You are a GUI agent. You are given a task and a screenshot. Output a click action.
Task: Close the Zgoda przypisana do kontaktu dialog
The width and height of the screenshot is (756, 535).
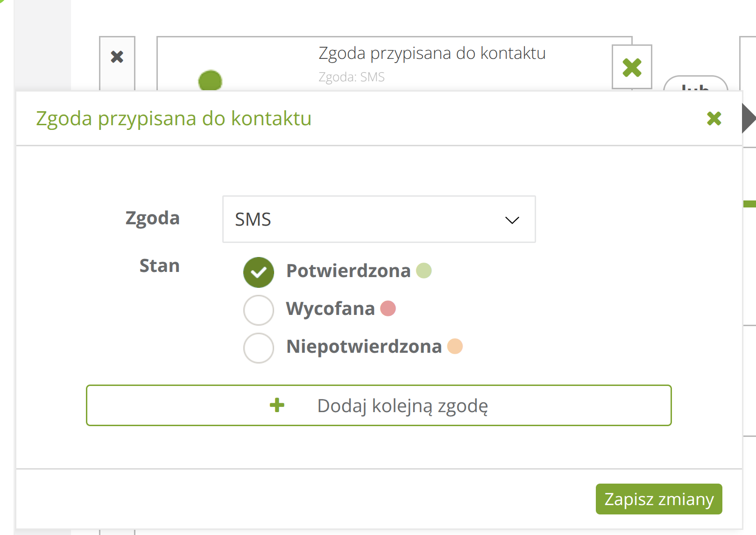pyautogui.click(x=714, y=119)
